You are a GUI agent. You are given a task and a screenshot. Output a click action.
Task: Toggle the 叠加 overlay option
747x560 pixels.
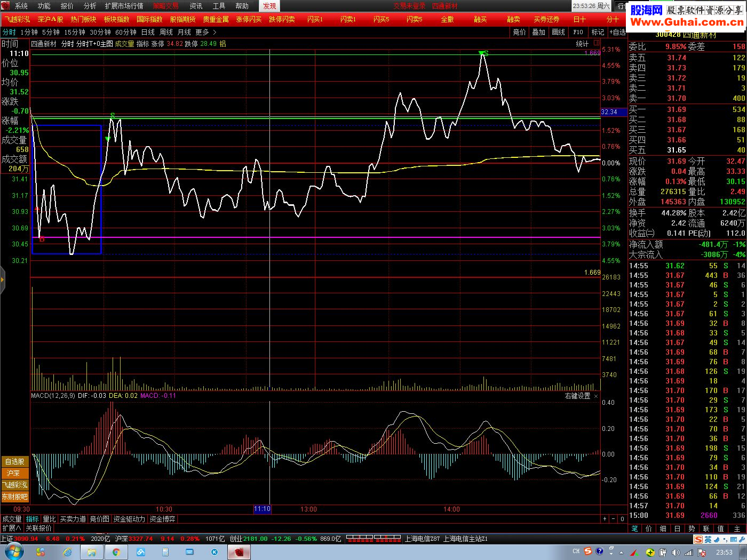(539, 33)
